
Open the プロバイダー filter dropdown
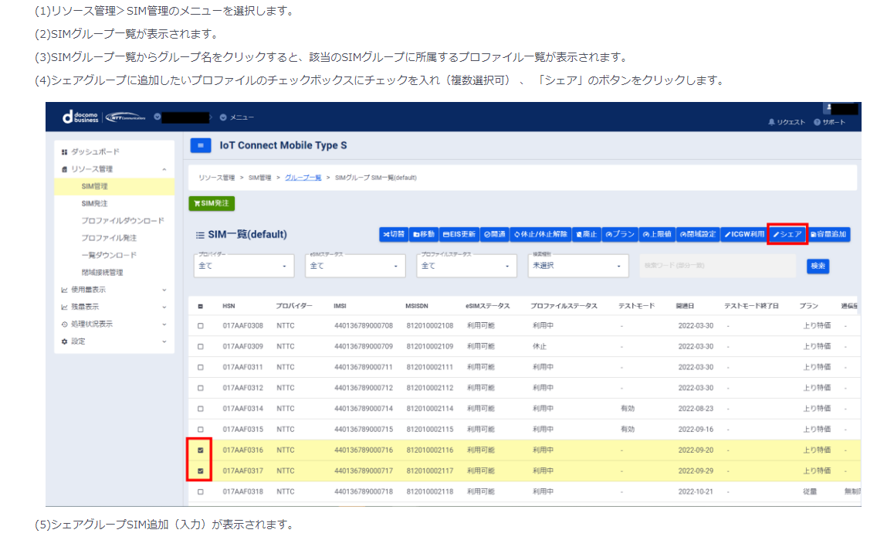(243, 266)
